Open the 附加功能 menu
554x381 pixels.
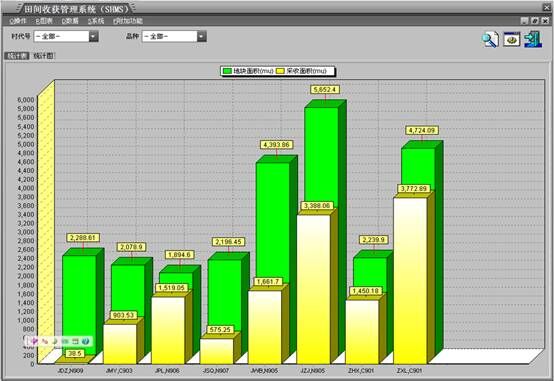[128, 21]
